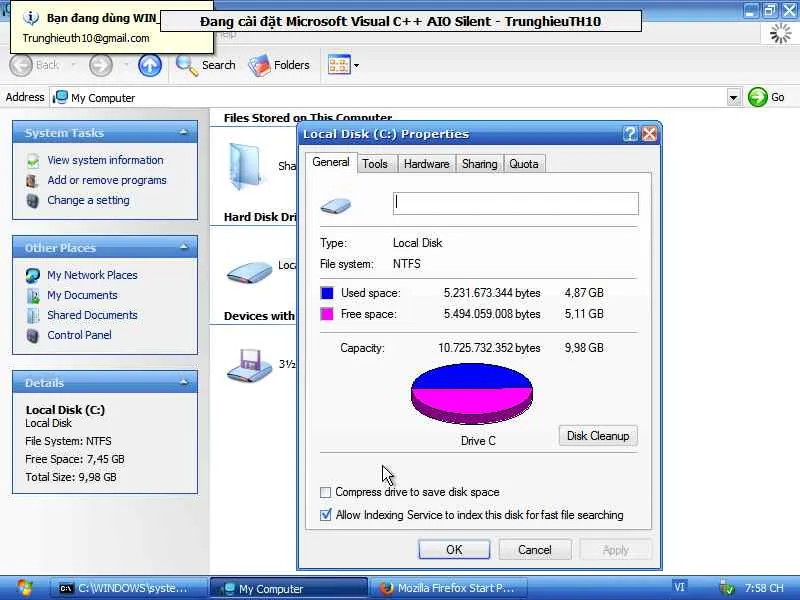This screenshot has height=600, width=800.
Task: Click the Drive C pie chart
Action: point(472,393)
